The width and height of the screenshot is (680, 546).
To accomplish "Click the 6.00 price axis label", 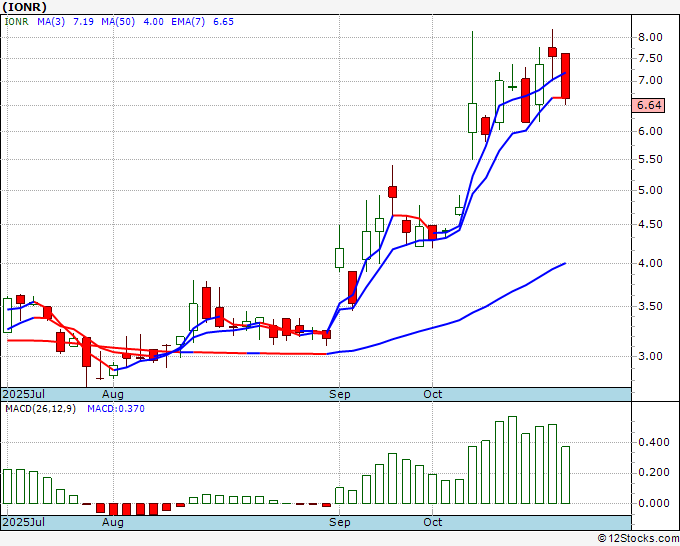I will click(x=651, y=131).
